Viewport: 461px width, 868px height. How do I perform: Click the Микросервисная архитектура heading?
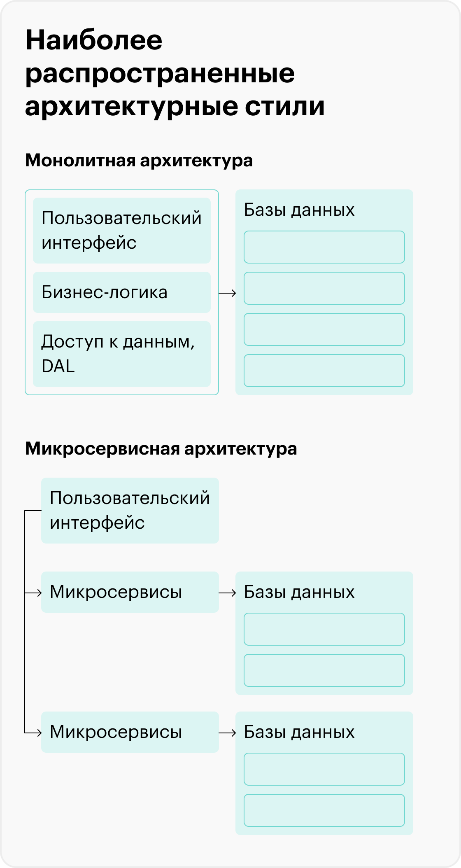161,449
